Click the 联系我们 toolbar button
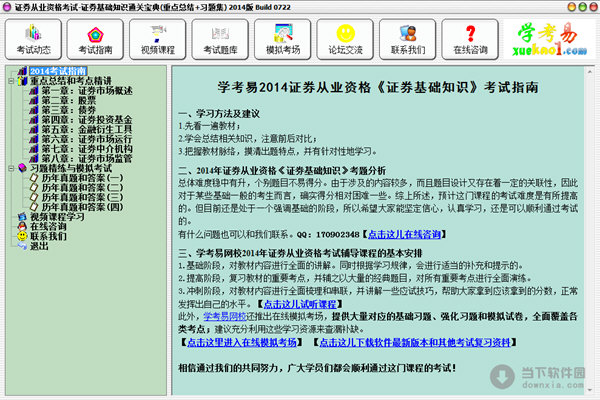The width and height of the screenshot is (600, 400). (x=408, y=39)
